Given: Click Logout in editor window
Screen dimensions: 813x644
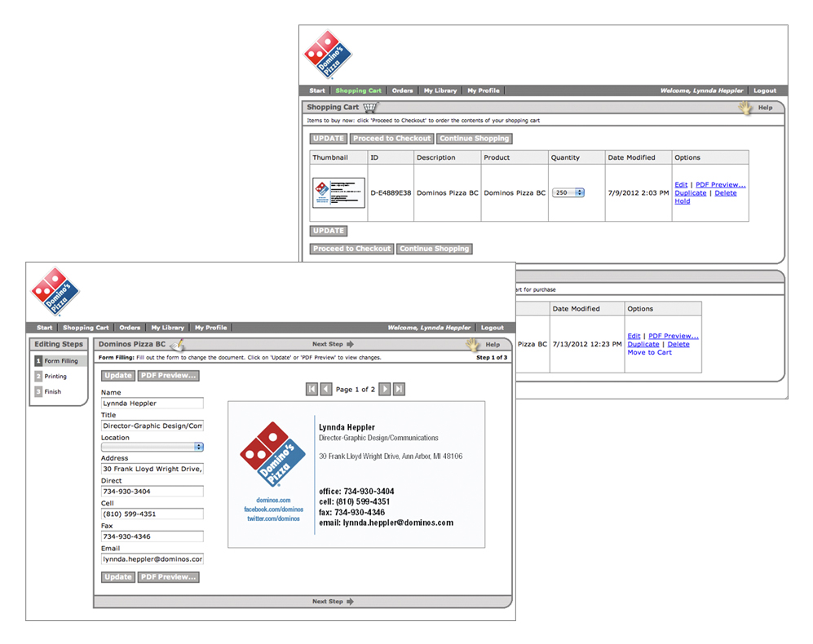Looking at the screenshot, I should (492, 328).
